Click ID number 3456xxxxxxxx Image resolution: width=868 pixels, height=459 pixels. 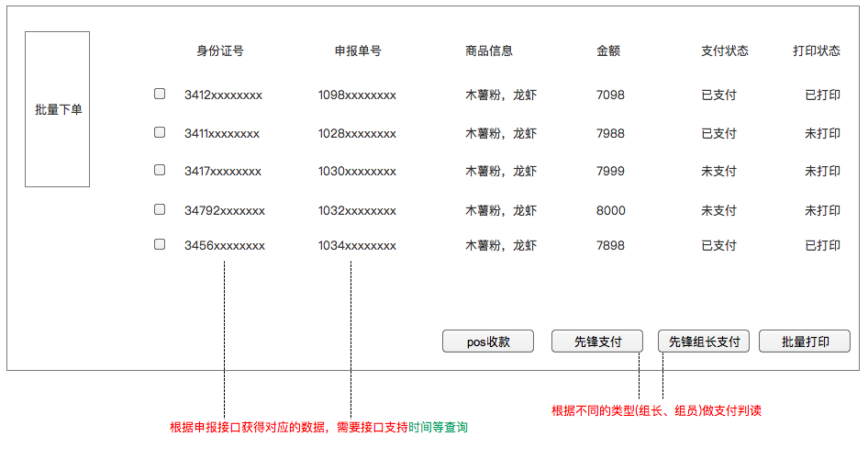click(x=225, y=245)
